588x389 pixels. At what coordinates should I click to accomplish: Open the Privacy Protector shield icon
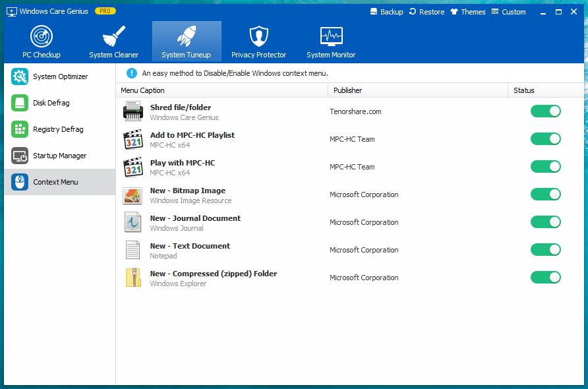(259, 36)
